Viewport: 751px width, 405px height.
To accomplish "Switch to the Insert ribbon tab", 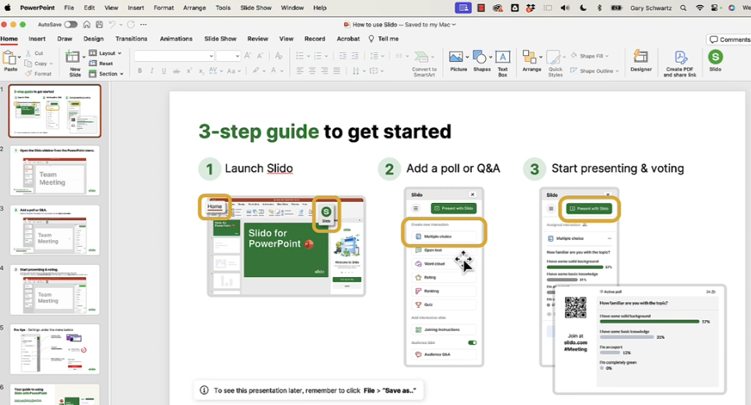I will point(37,39).
